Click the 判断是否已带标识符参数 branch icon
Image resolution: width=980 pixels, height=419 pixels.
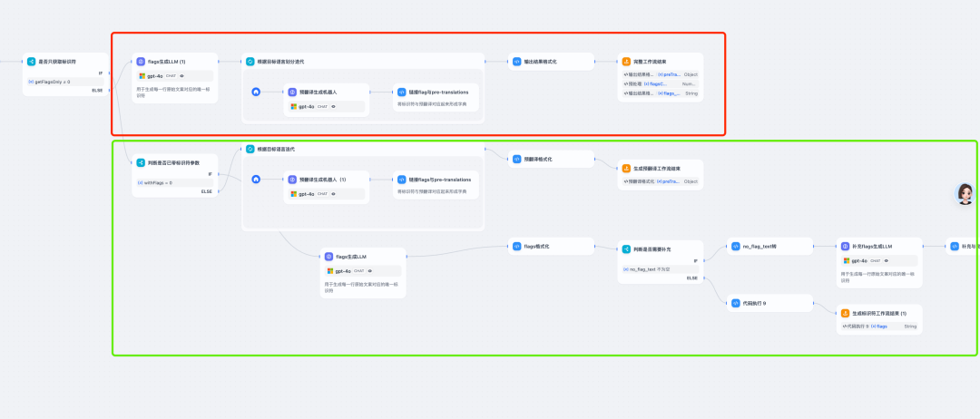(x=141, y=162)
